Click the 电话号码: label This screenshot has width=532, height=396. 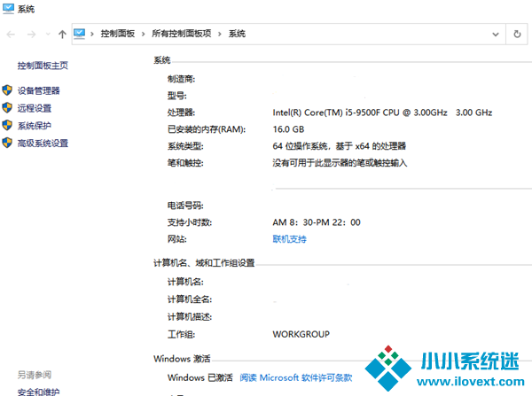pos(185,206)
